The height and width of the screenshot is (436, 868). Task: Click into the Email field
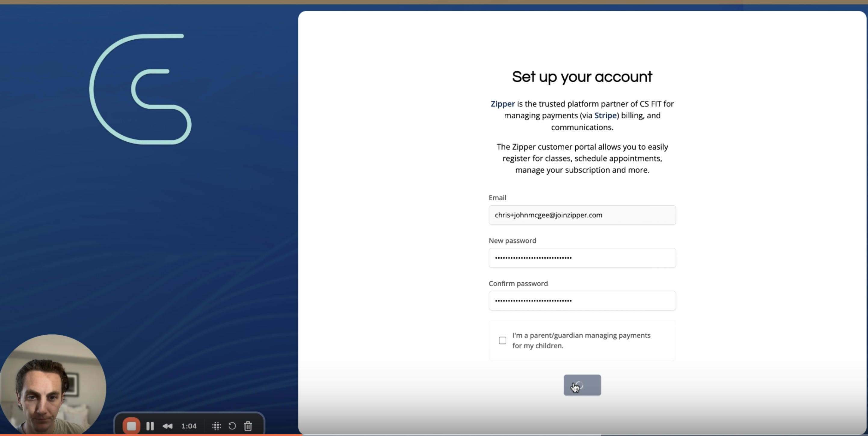[x=582, y=215]
